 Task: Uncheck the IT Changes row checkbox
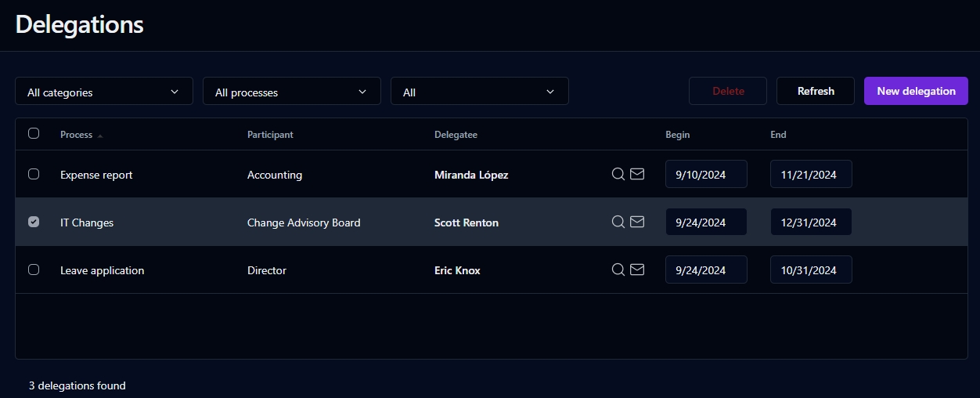click(x=34, y=222)
